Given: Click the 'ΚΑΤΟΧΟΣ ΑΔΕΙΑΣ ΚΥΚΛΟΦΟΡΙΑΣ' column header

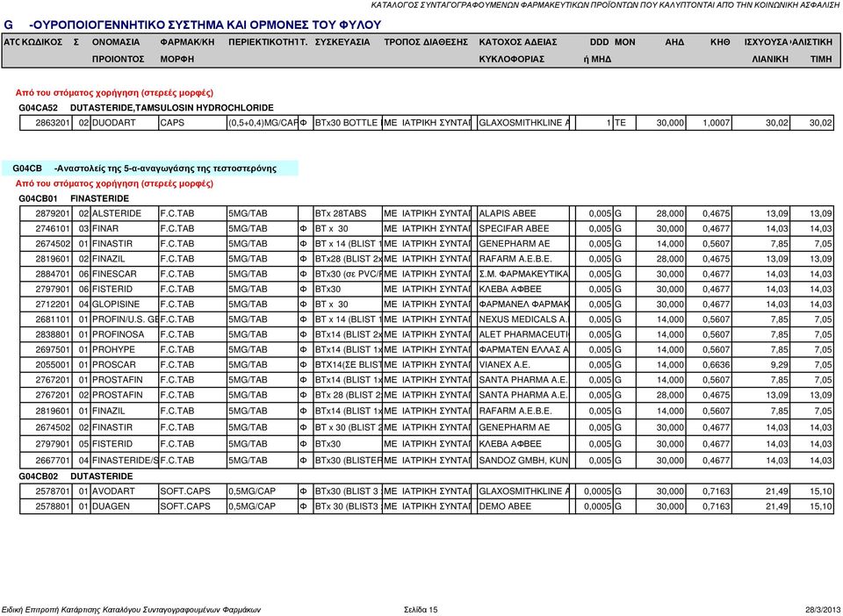Looking at the screenshot, I should coord(518,51).
